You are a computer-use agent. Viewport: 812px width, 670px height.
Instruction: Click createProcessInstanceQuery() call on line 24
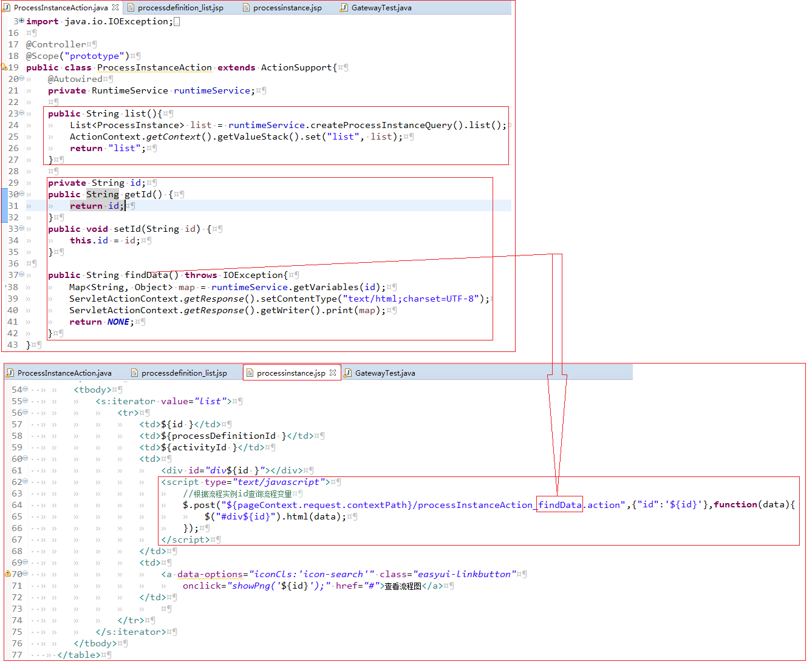387,125
